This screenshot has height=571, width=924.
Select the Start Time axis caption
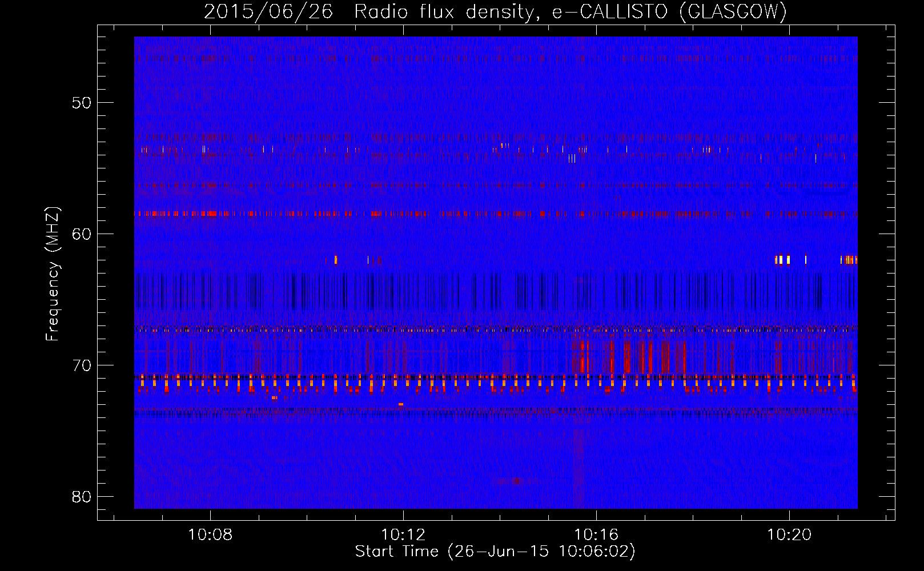[x=495, y=552]
